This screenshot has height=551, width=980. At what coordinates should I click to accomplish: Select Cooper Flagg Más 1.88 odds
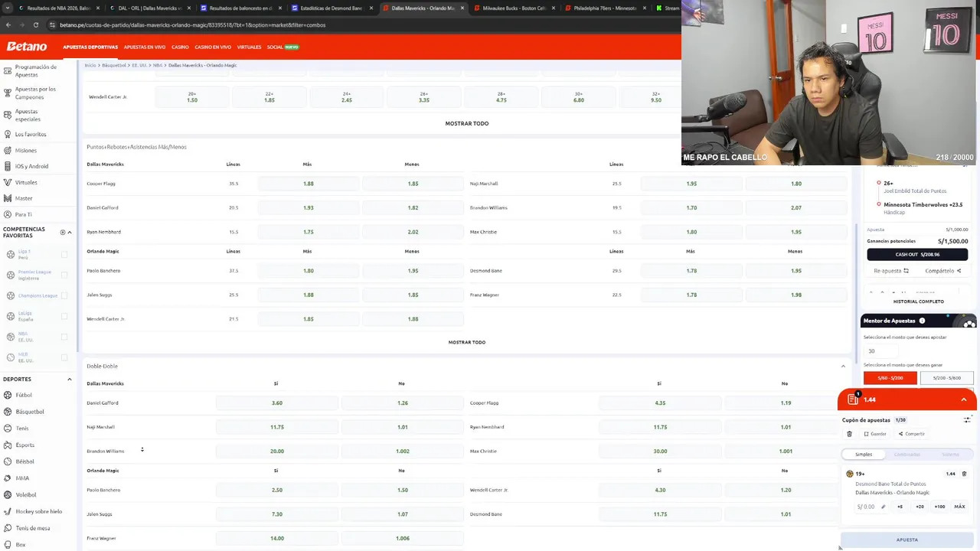click(x=309, y=184)
